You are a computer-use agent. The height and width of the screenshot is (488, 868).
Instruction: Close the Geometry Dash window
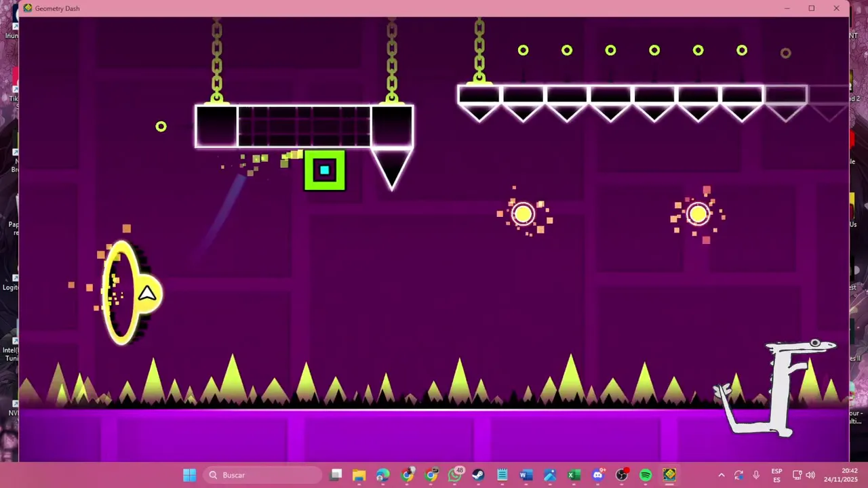coord(836,8)
